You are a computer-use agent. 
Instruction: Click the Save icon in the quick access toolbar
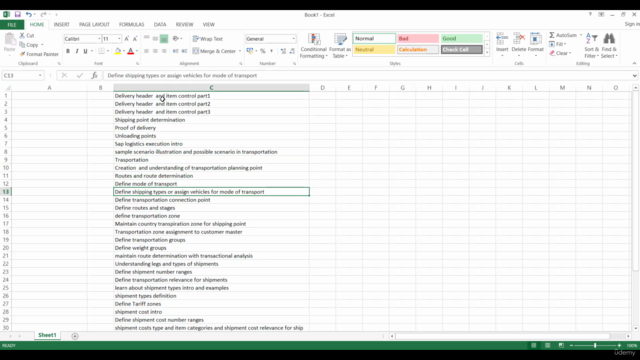18,14
